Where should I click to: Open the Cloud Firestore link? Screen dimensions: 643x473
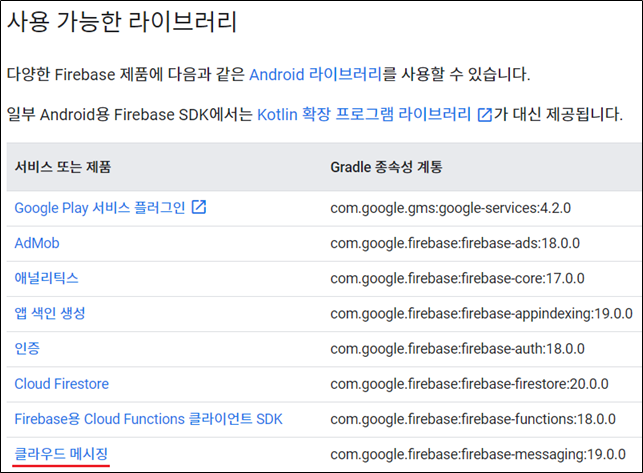(x=62, y=384)
